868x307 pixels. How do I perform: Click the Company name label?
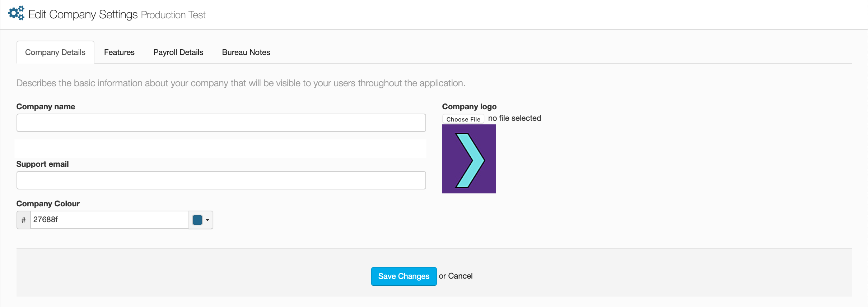(46, 107)
